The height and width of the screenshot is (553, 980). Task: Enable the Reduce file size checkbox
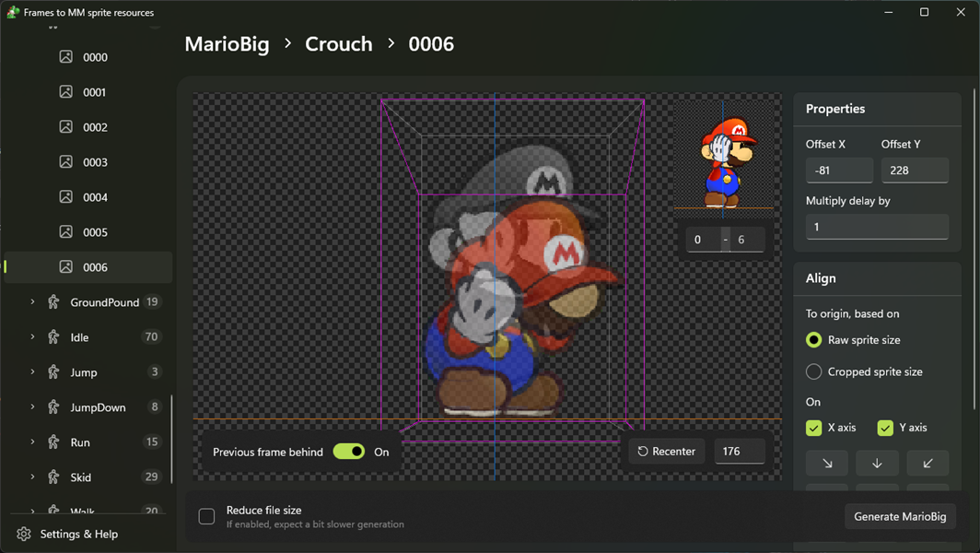coord(207,516)
